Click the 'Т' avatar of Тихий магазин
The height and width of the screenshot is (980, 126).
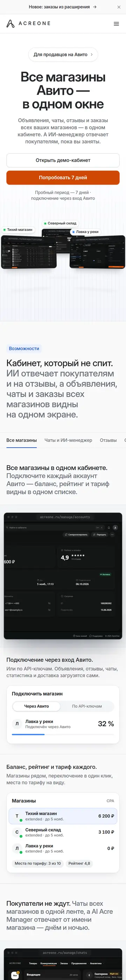click(x=17, y=816)
